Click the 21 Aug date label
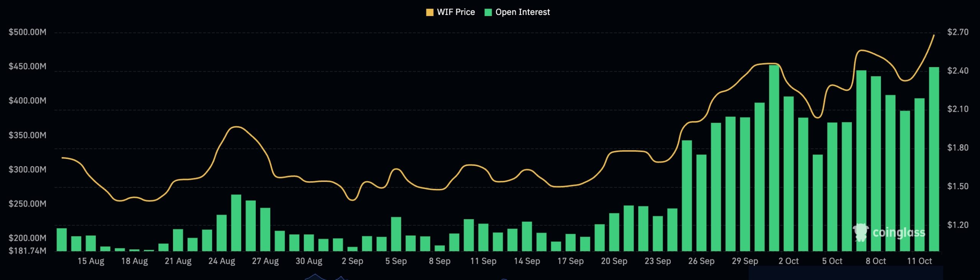980x280 pixels. pyautogui.click(x=178, y=261)
